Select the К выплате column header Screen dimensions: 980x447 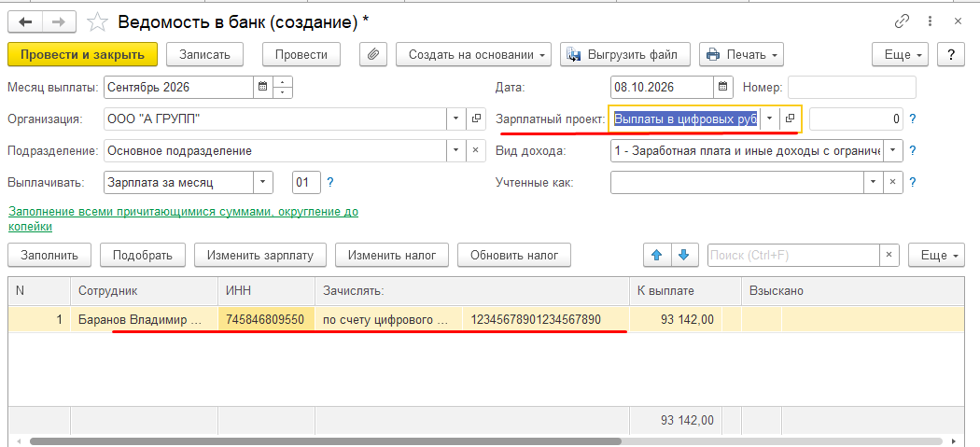click(x=686, y=291)
